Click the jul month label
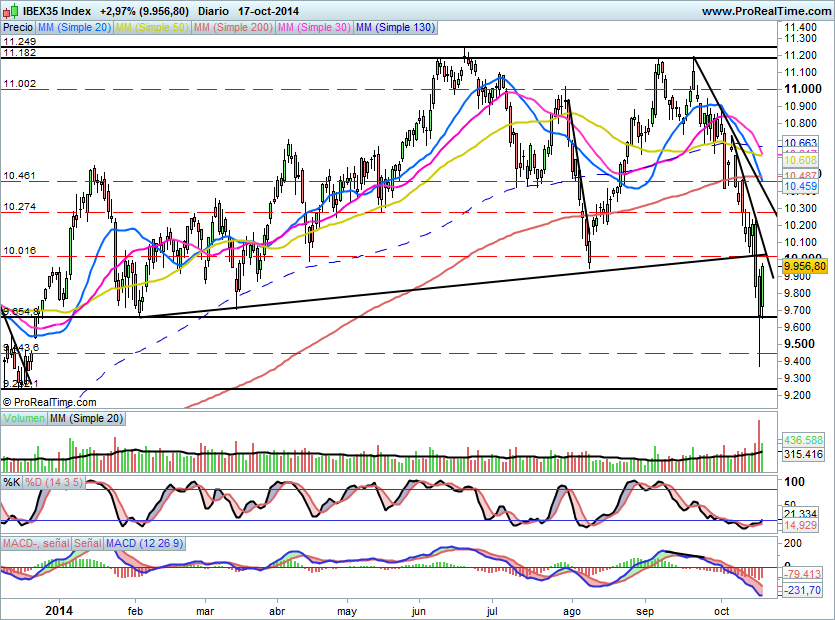This screenshot has height=620, width=835. 492,611
